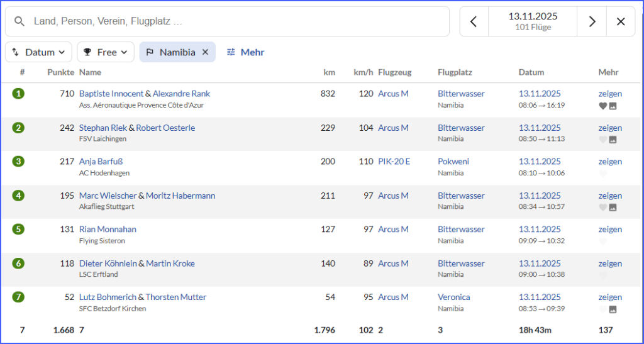Go to the next day arrow
Image resolution: width=644 pixels, height=344 pixels.
(592, 21)
